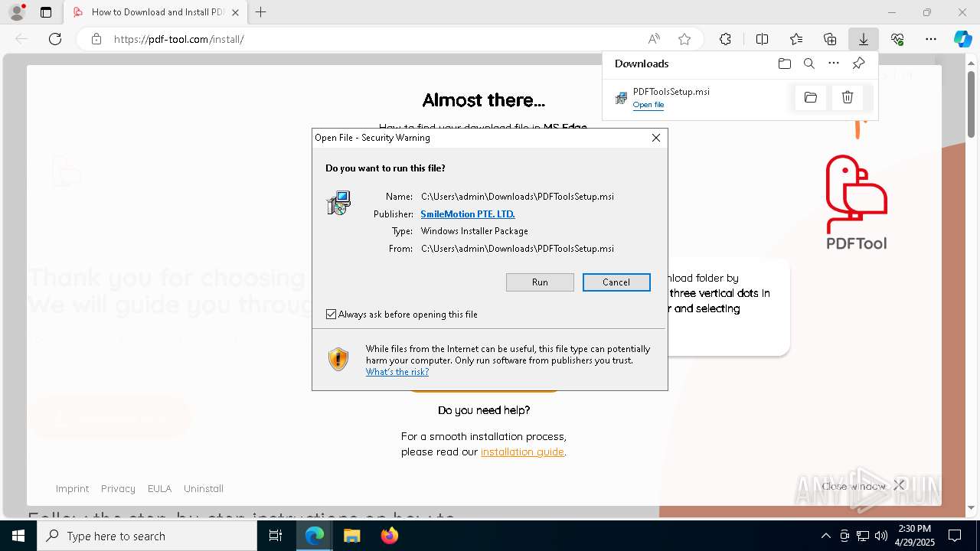The height and width of the screenshot is (551, 980).
Task: Click Open file under PDFToolsSetup.msi
Action: 648,105
